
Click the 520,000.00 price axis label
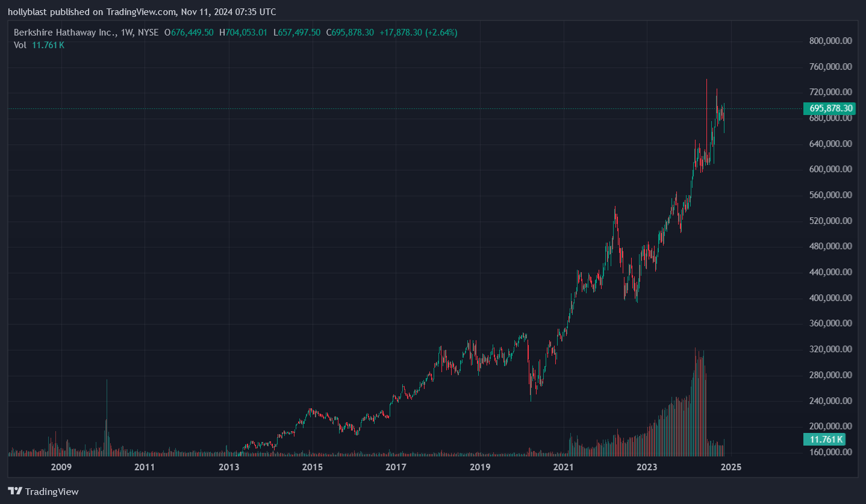830,221
